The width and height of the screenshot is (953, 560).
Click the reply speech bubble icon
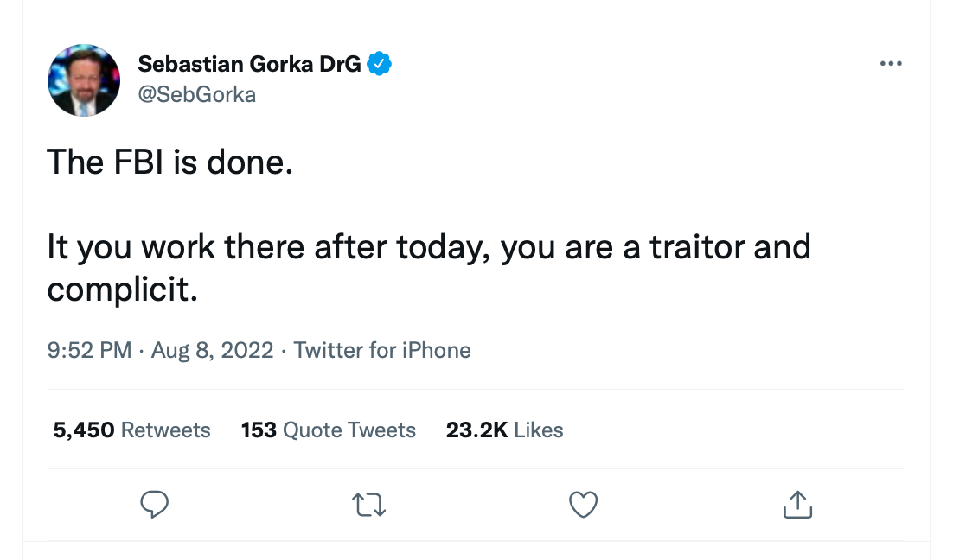pyautogui.click(x=153, y=505)
